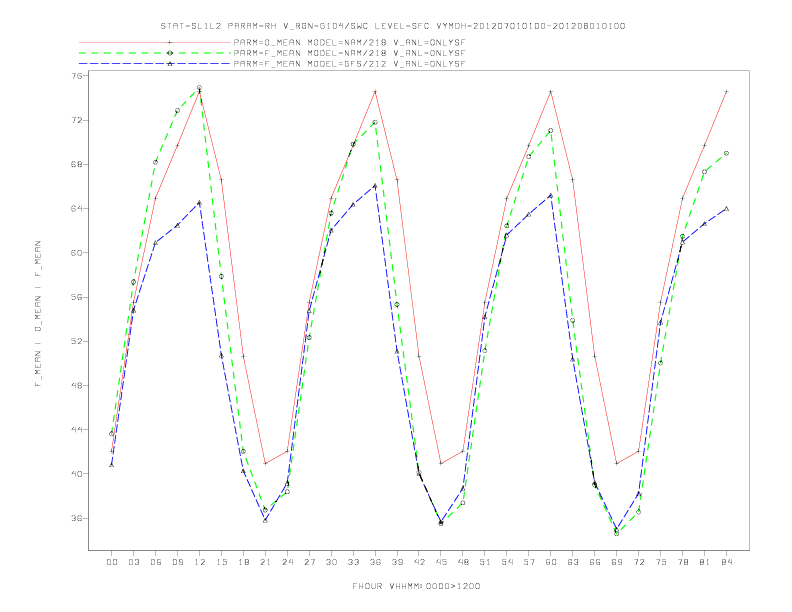Click the x-axis title FHOUR VHHMM
This screenshot has height=612, width=792.
(x=416, y=586)
